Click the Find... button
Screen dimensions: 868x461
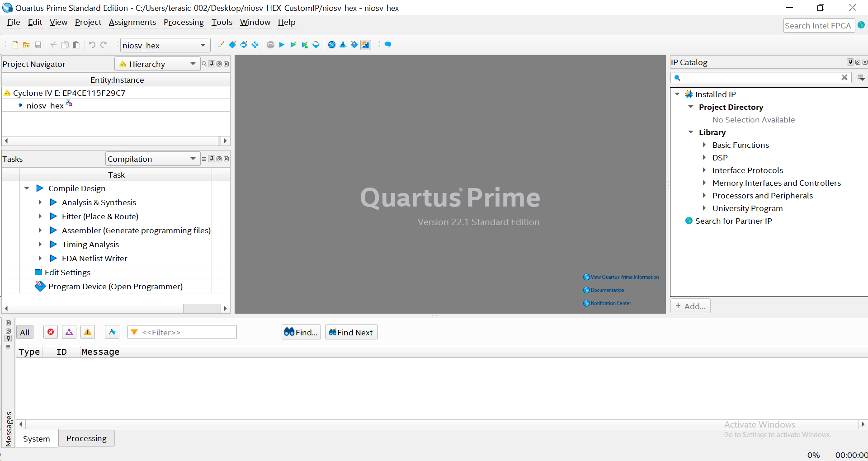301,332
